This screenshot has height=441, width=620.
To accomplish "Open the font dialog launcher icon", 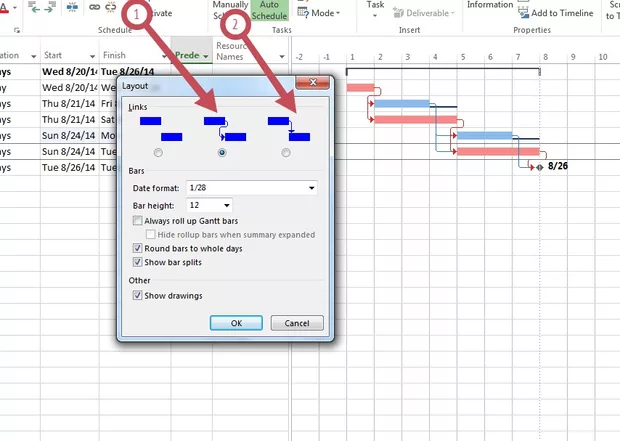I will coord(17,30).
